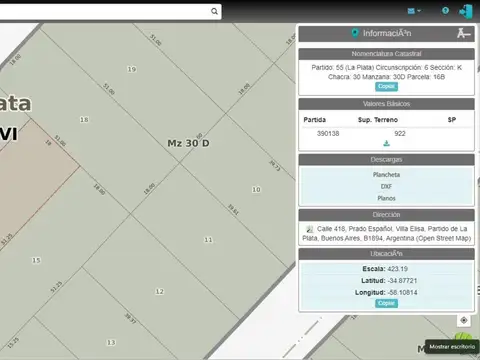
Task: Open the help question mark icon
Action: (x=445, y=11)
